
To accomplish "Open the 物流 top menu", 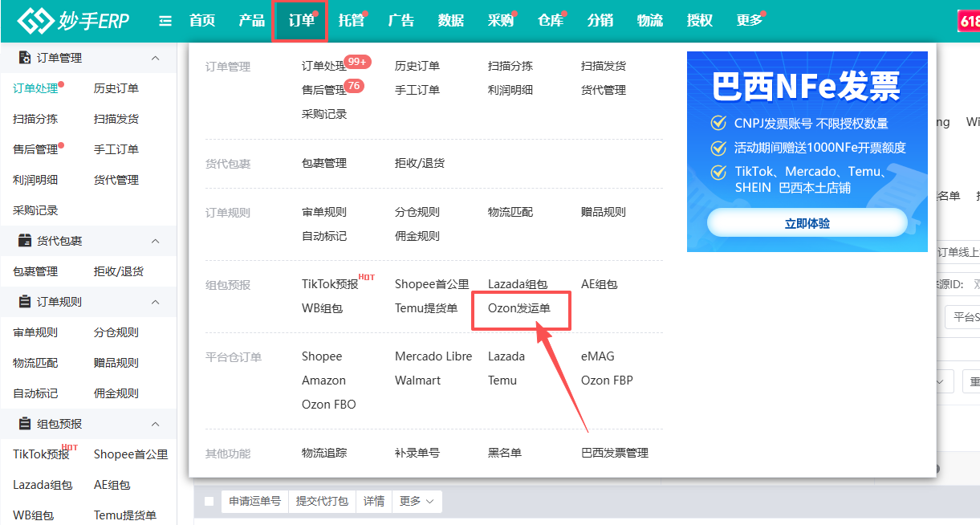I will [x=650, y=21].
